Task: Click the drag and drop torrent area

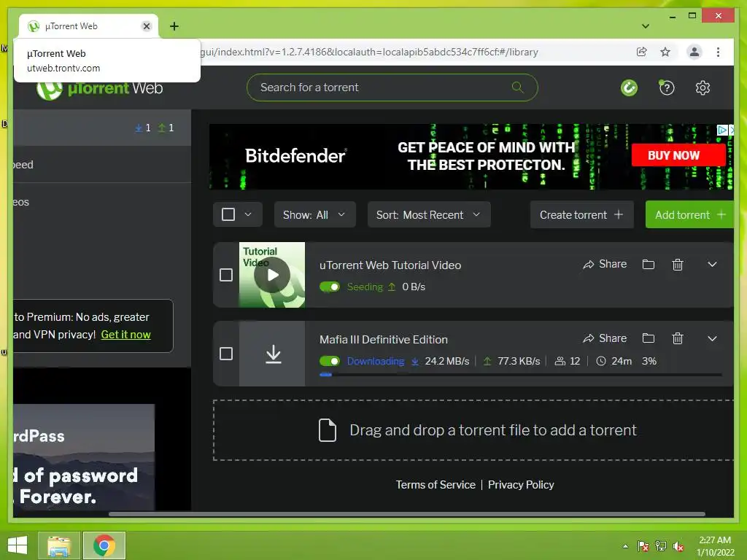Action: point(473,430)
